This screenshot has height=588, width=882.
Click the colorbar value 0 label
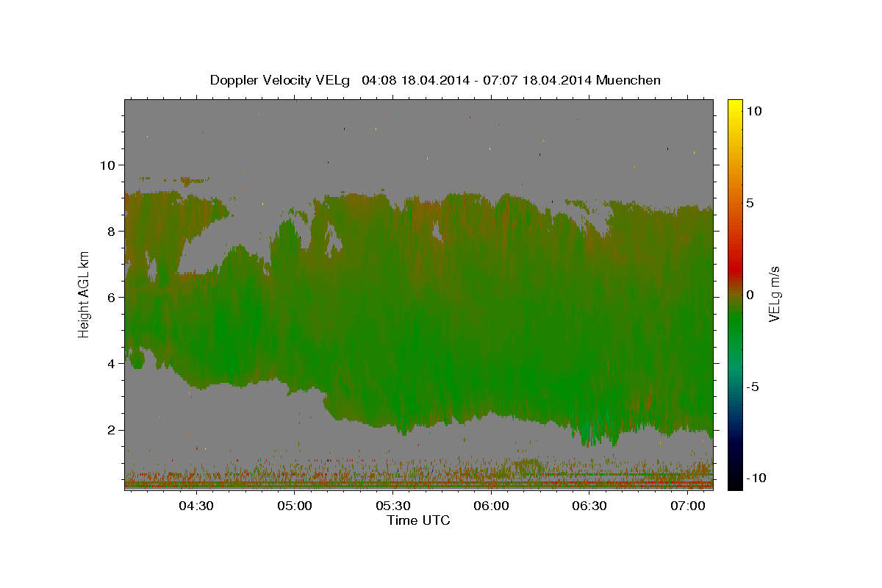pyautogui.click(x=750, y=295)
